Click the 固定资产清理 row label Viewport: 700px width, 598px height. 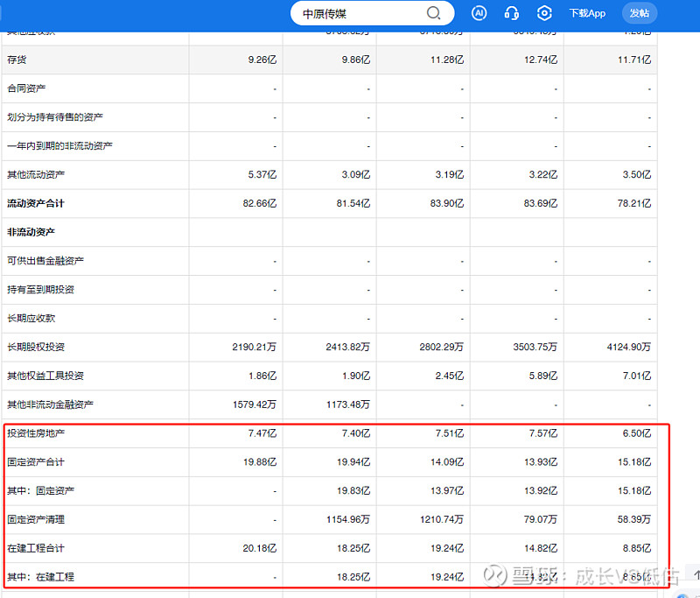pyautogui.click(x=35, y=519)
